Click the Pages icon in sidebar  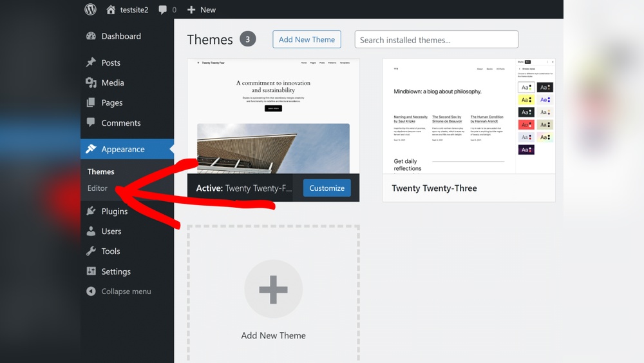[91, 103]
